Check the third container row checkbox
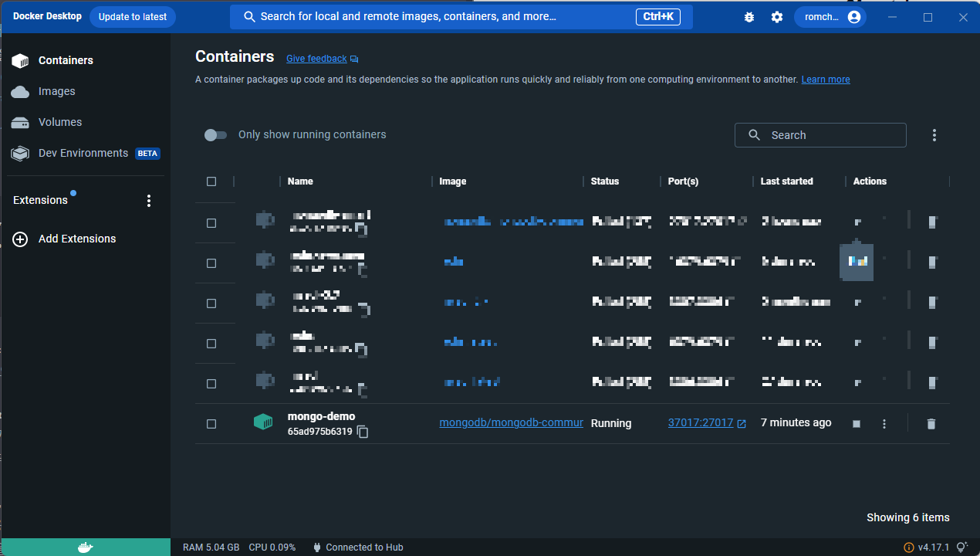This screenshot has width=980, height=556. pyautogui.click(x=211, y=303)
